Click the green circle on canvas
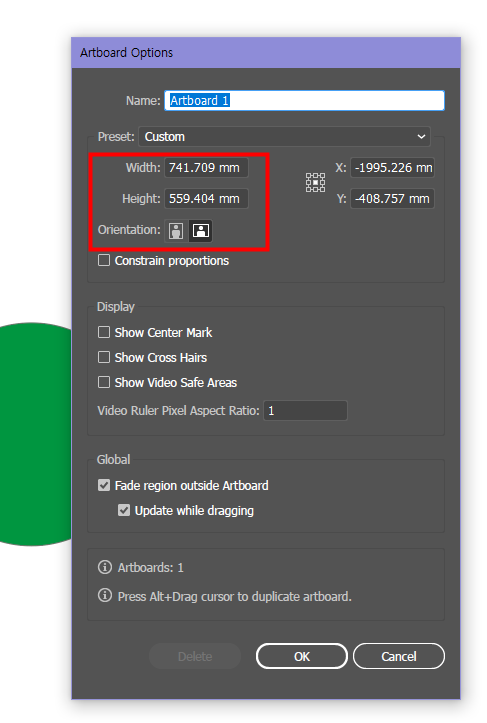Screen dimensions: 487x723 (35, 434)
